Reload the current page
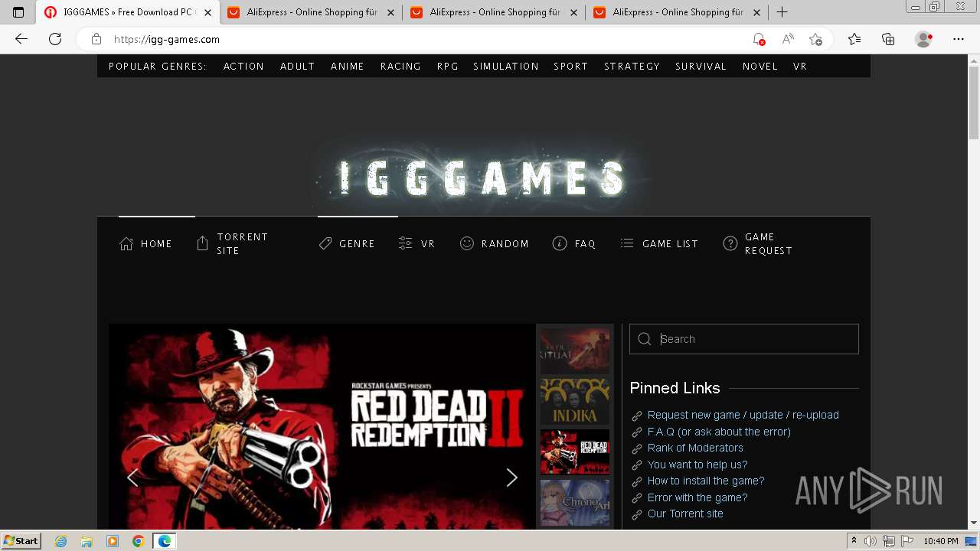 (x=55, y=39)
